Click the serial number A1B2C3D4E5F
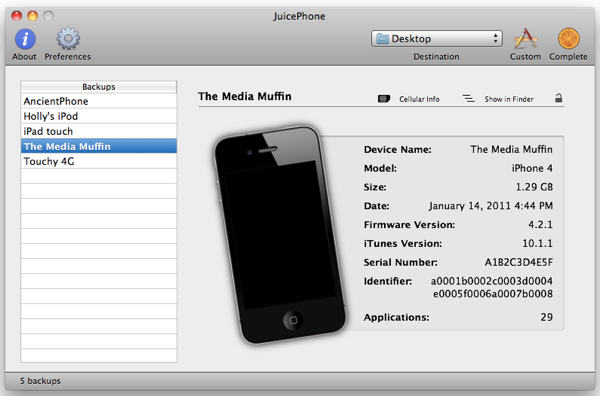Screen dimensions: 600x396 coord(518,262)
